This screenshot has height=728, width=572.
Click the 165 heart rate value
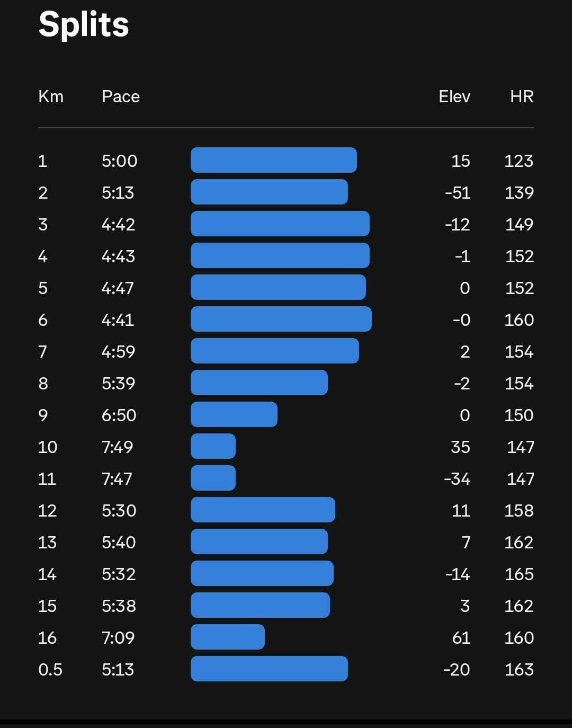click(x=519, y=574)
